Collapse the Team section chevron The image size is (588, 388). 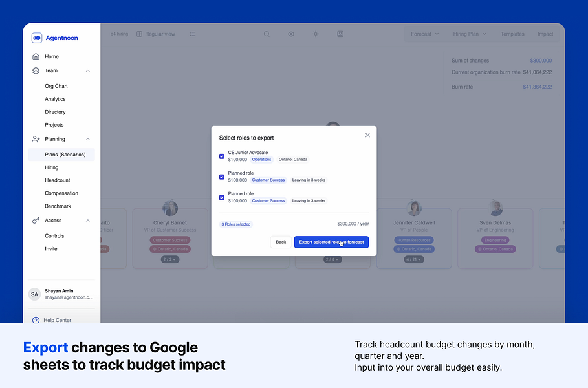pyautogui.click(x=88, y=71)
